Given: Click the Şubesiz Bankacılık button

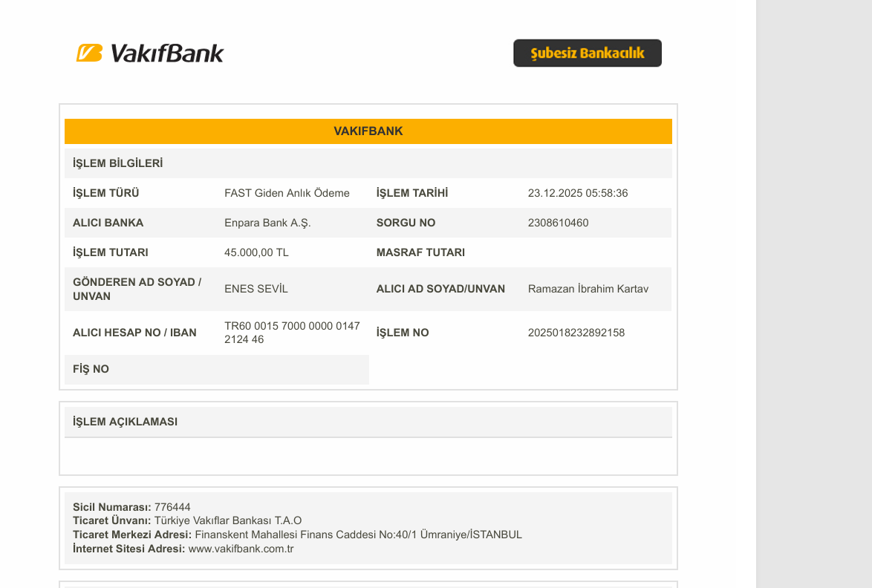Looking at the screenshot, I should coord(588,53).
